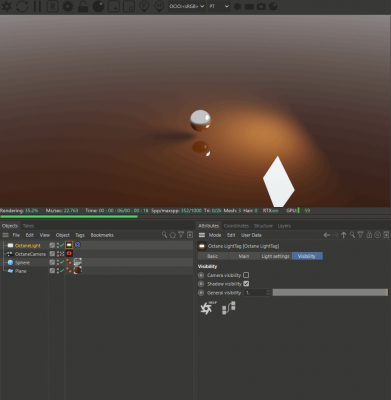This screenshot has width=391, height=400.
Task: Open the Tags menu in Objects panel
Action: pos(80,235)
